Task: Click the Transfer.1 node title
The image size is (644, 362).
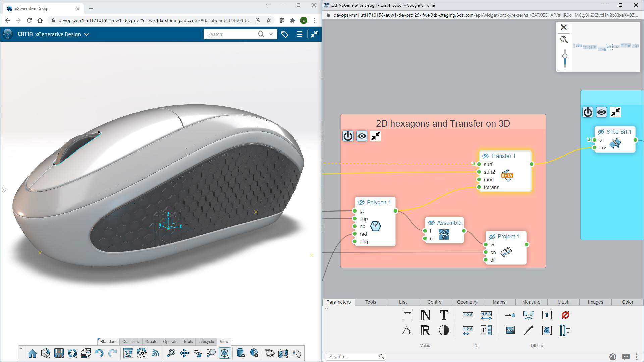Action: [503, 156]
